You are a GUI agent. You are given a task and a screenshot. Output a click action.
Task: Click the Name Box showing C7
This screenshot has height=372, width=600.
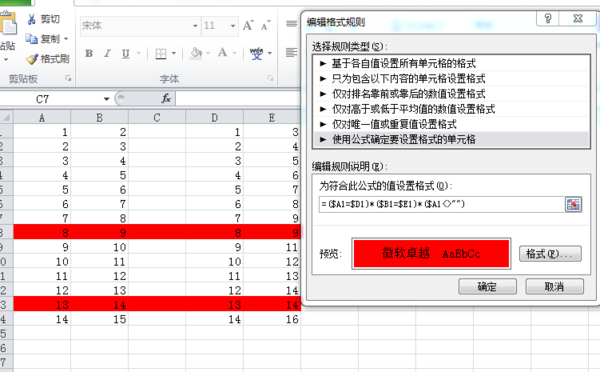[x=51, y=99]
